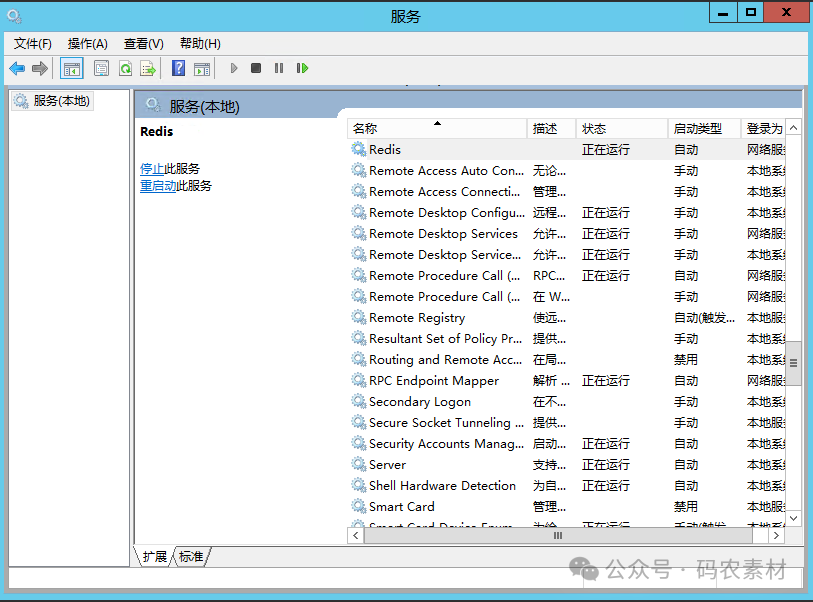Select Remote Desktop Service... row

click(x=566, y=255)
